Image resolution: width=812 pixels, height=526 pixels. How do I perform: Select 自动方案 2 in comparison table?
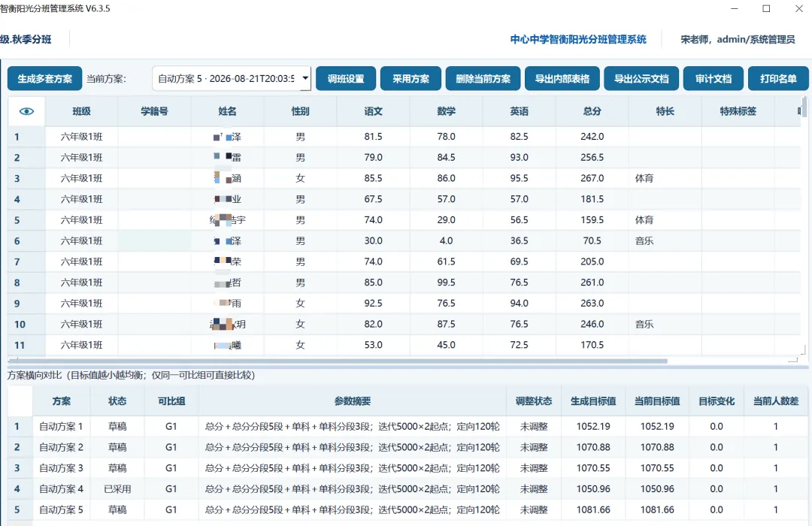click(x=61, y=447)
